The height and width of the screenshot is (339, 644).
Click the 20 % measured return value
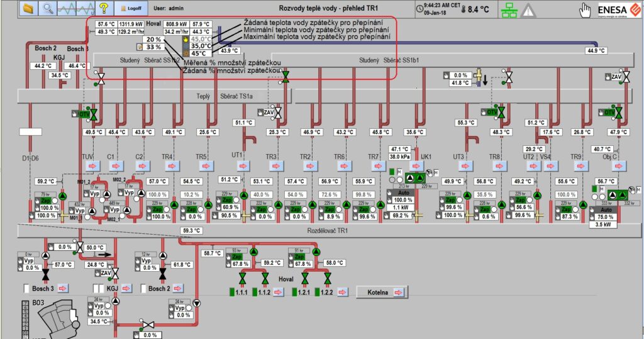pyautogui.click(x=153, y=40)
